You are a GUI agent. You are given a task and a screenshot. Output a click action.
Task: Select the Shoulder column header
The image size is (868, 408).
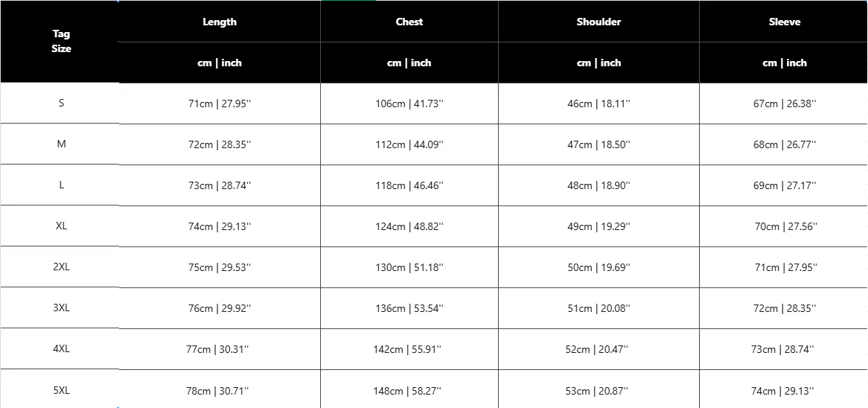click(599, 22)
